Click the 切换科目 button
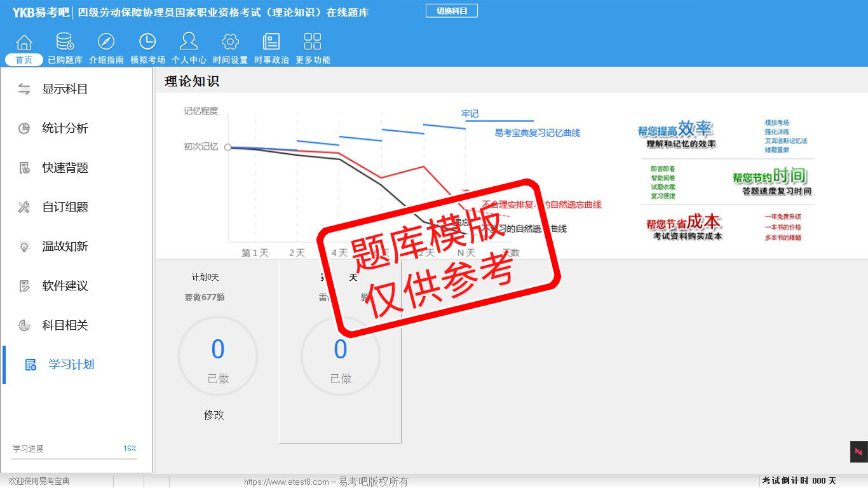 (451, 11)
